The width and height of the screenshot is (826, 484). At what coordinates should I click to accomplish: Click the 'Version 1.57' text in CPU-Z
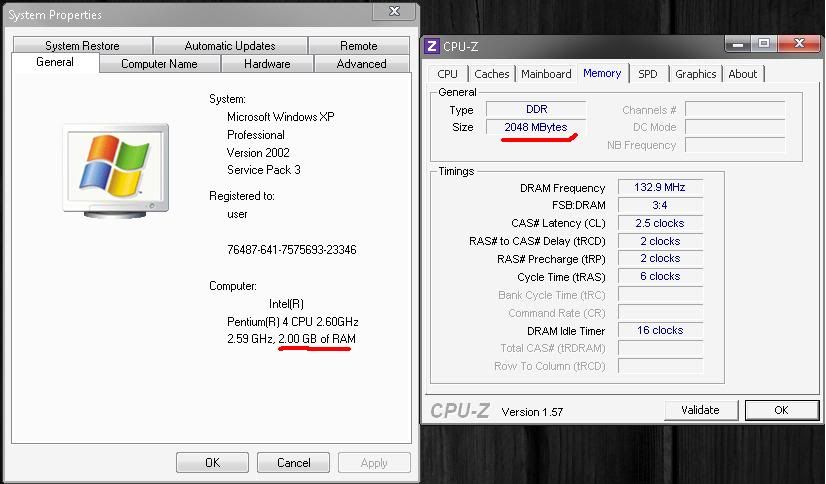532,412
